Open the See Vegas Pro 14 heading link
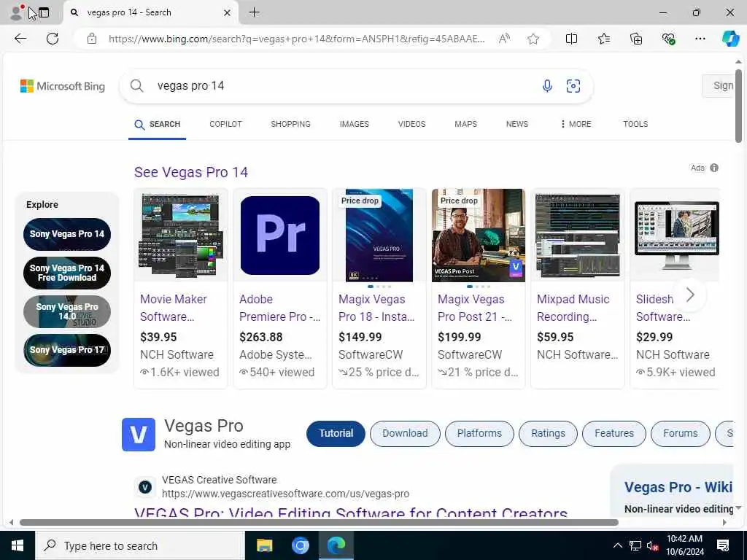 191,172
